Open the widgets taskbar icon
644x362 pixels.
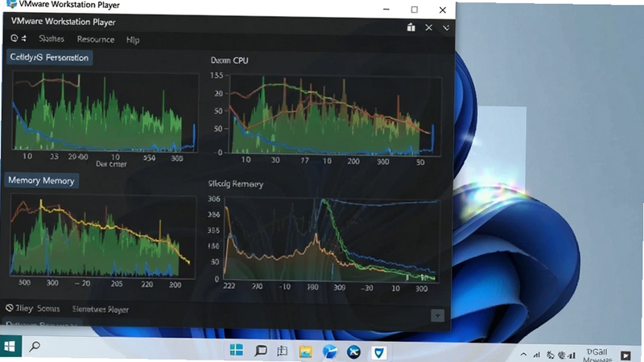click(x=283, y=351)
